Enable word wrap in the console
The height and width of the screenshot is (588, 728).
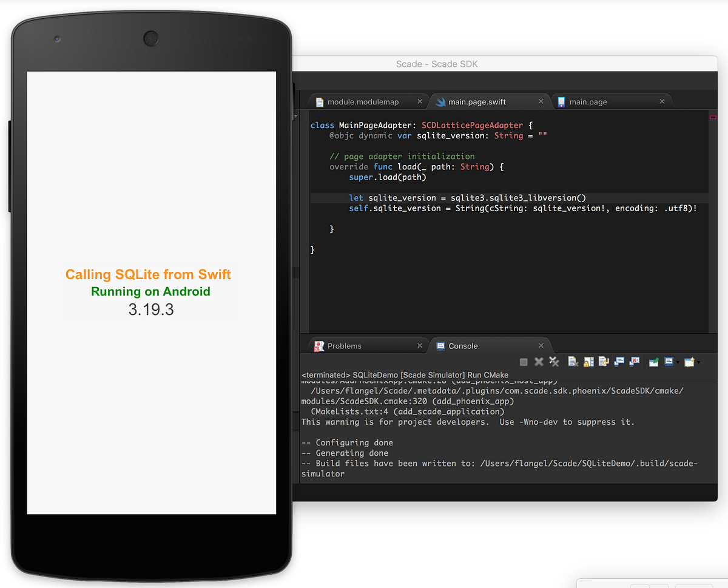[x=603, y=362]
